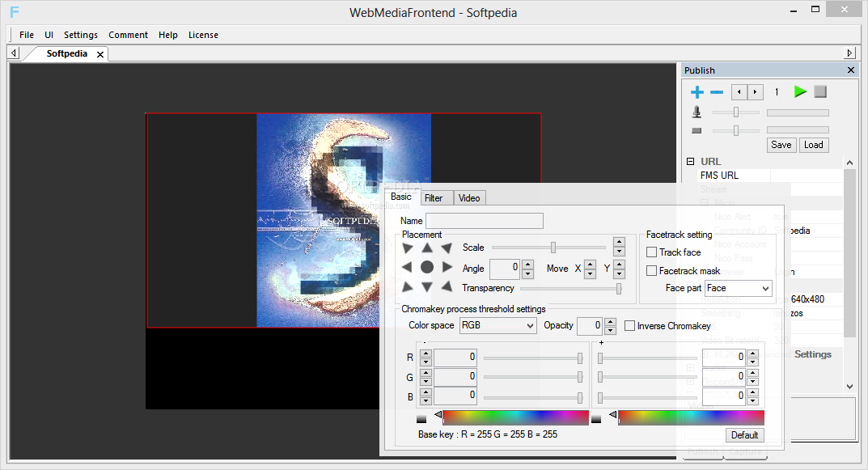Click the gray rectangle icon below the microphone

click(x=697, y=131)
